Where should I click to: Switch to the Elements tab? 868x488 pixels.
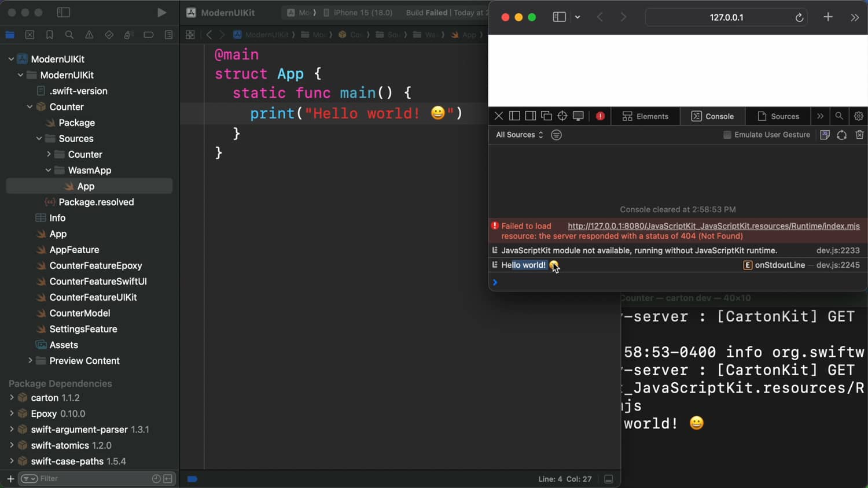[x=645, y=116]
